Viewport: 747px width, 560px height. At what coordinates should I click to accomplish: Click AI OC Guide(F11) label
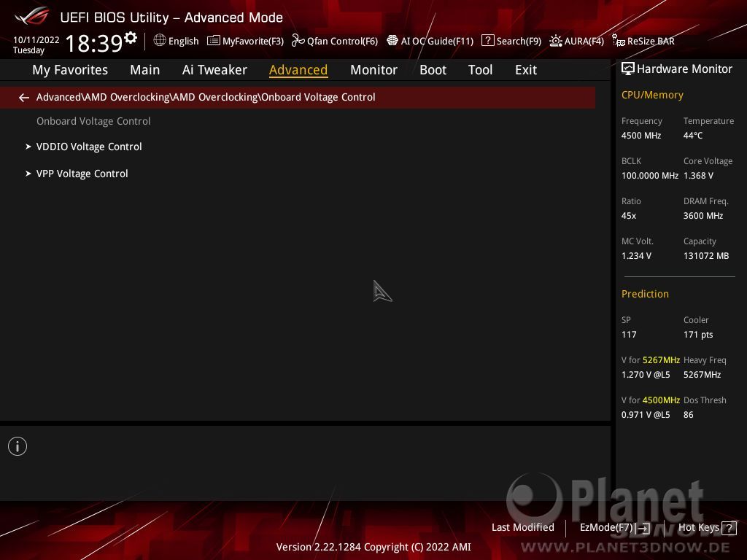point(438,41)
